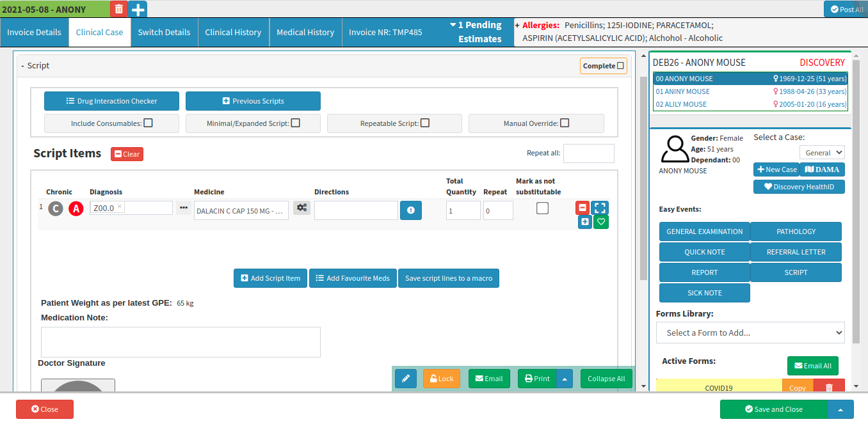868x424 pixels.
Task: Expand the script item with the fullscreen icon
Action: [x=600, y=208]
